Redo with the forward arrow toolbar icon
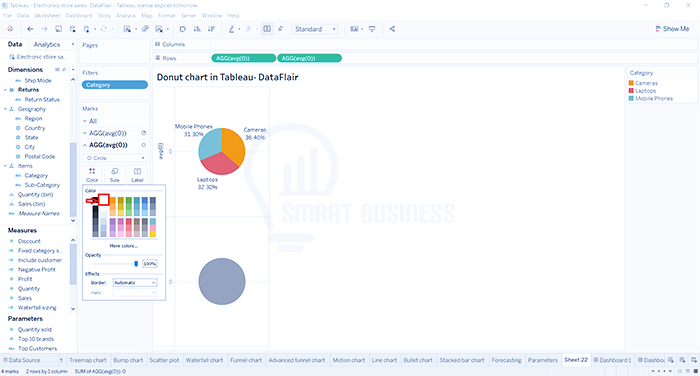Screen dimensions: 700x376 (44, 29)
